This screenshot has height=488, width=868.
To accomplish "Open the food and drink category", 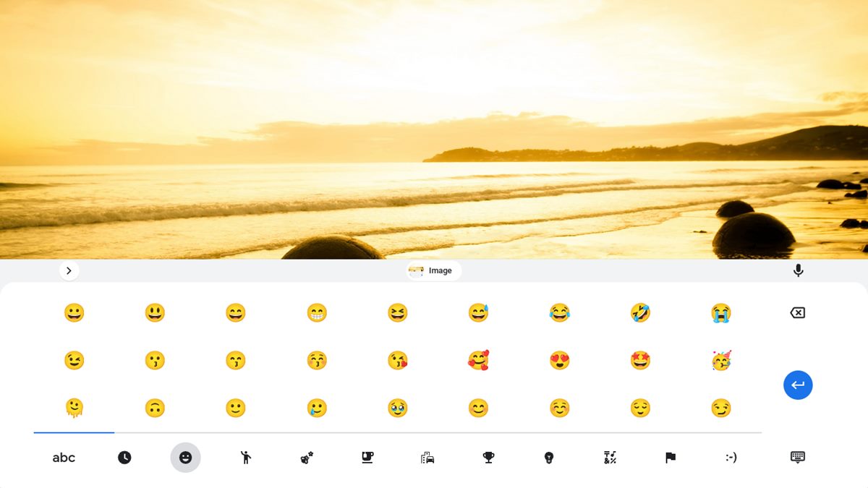I will pos(367,457).
